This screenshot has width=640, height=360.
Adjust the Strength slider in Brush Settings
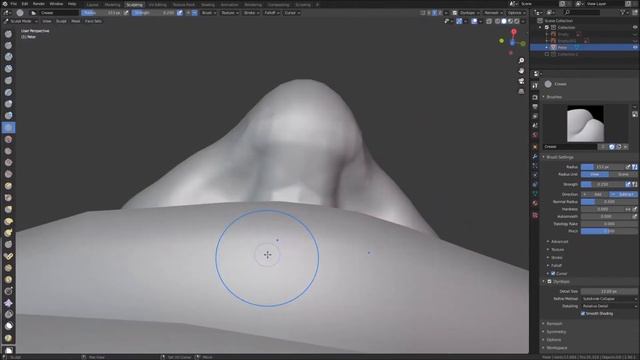click(x=603, y=184)
